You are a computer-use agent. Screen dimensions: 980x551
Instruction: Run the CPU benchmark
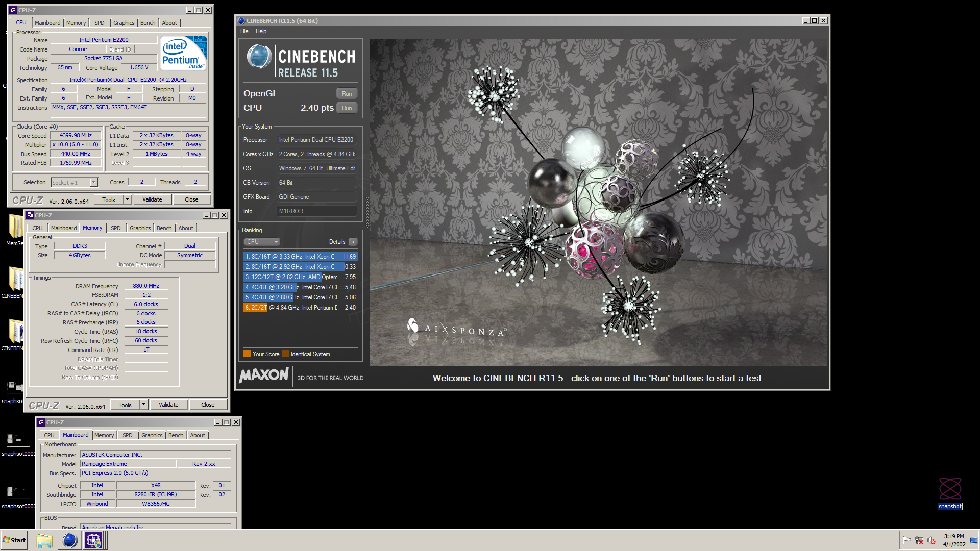click(347, 108)
